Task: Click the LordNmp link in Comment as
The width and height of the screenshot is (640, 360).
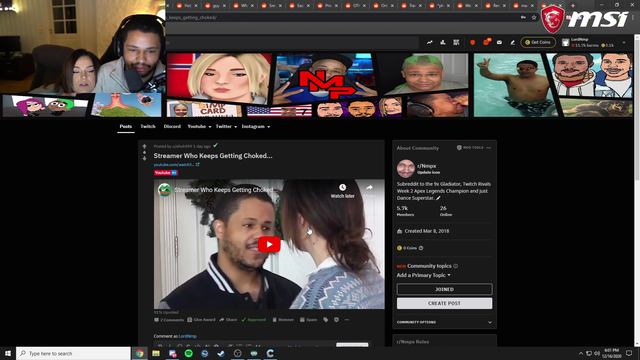Action: click(187, 336)
